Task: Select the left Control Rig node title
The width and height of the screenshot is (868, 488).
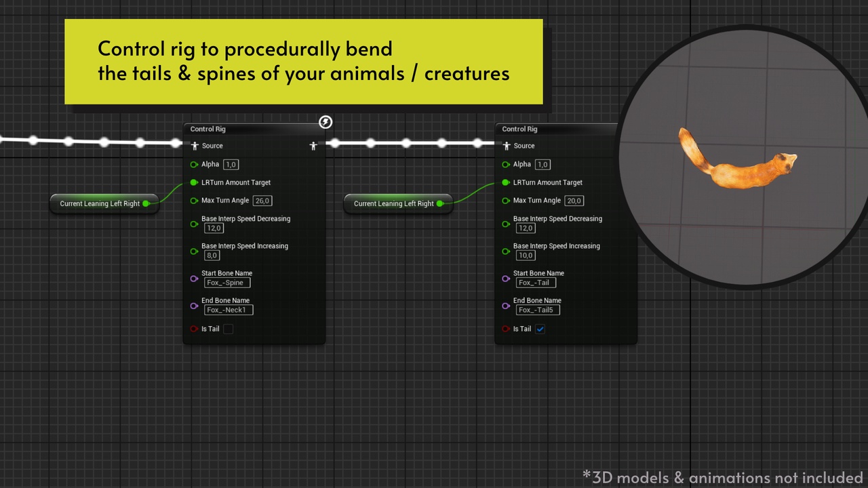Action: (x=208, y=129)
